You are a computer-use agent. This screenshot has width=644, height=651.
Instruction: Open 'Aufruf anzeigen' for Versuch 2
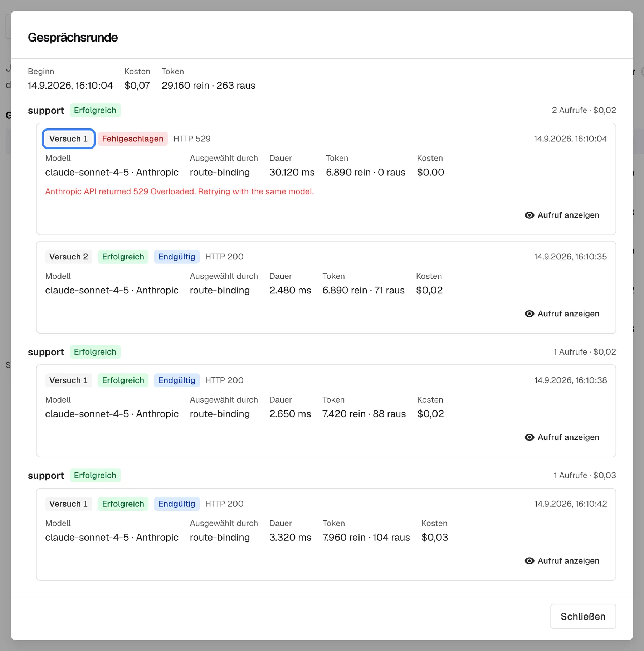pos(562,314)
